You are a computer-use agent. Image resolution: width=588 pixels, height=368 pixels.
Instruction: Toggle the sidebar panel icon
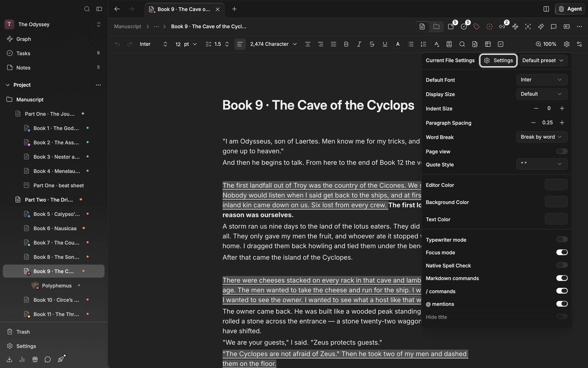99,9
